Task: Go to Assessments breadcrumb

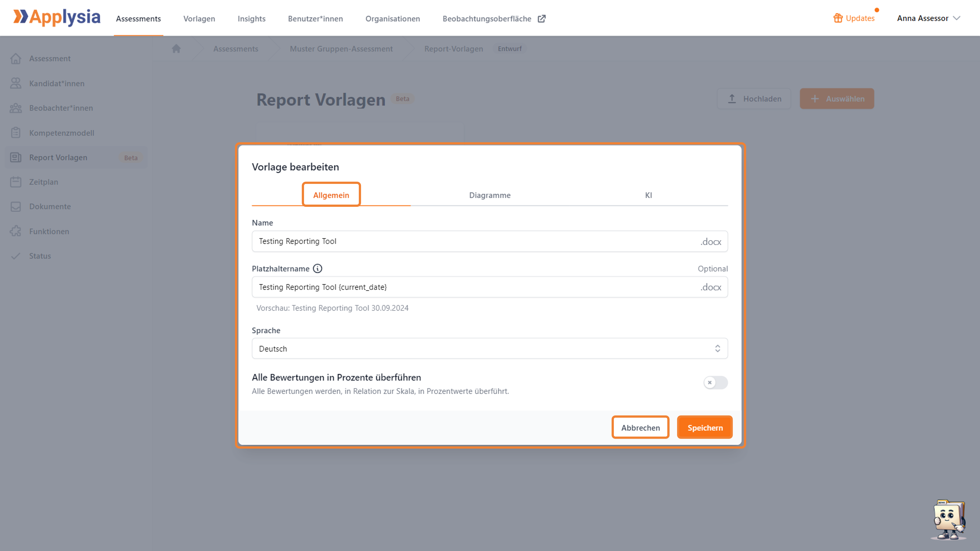Action: (235, 49)
